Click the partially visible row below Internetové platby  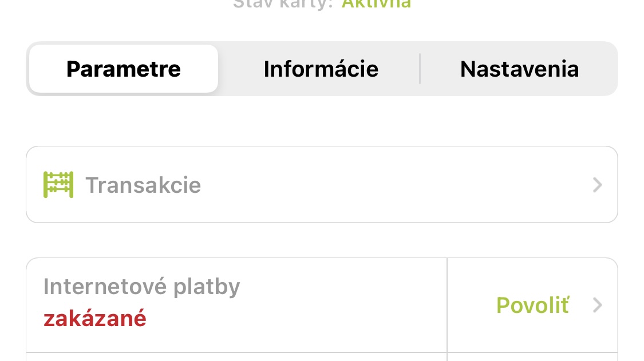tap(229, 357)
